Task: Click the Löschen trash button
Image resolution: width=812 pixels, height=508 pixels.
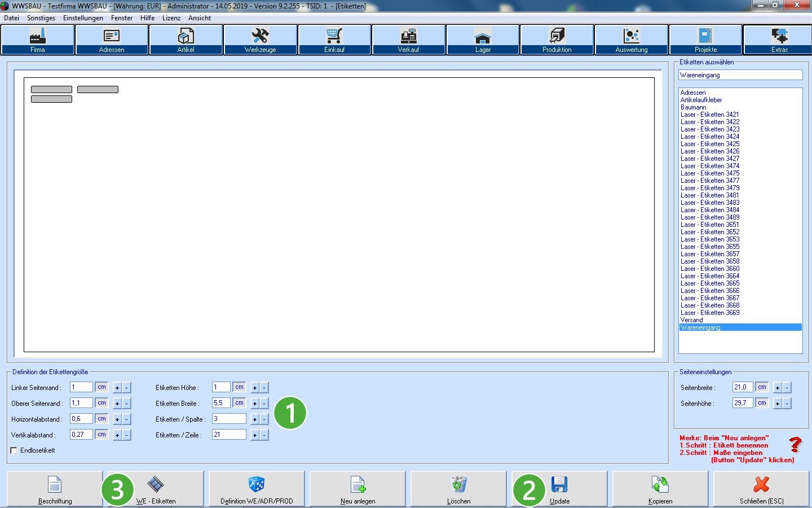Action: point(458,489)
